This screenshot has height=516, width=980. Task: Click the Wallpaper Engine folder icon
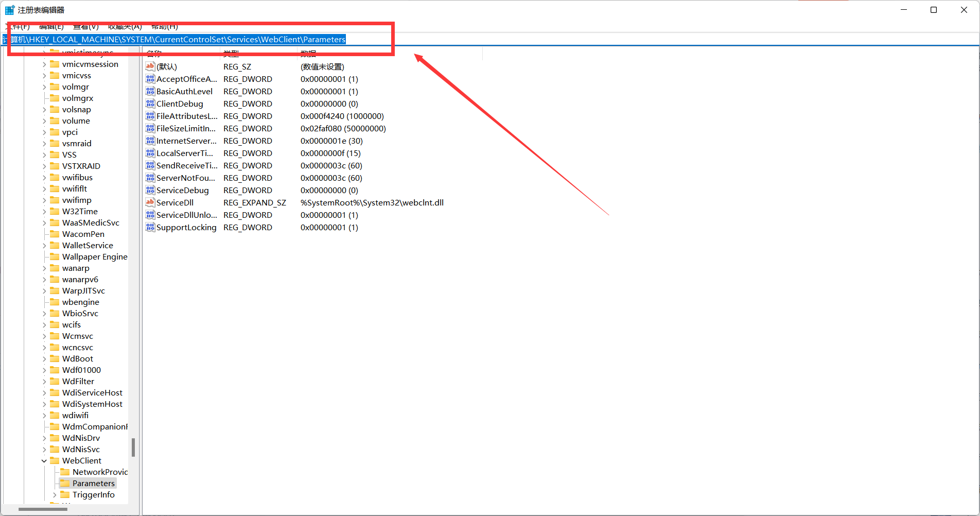[x=55, y=256]
